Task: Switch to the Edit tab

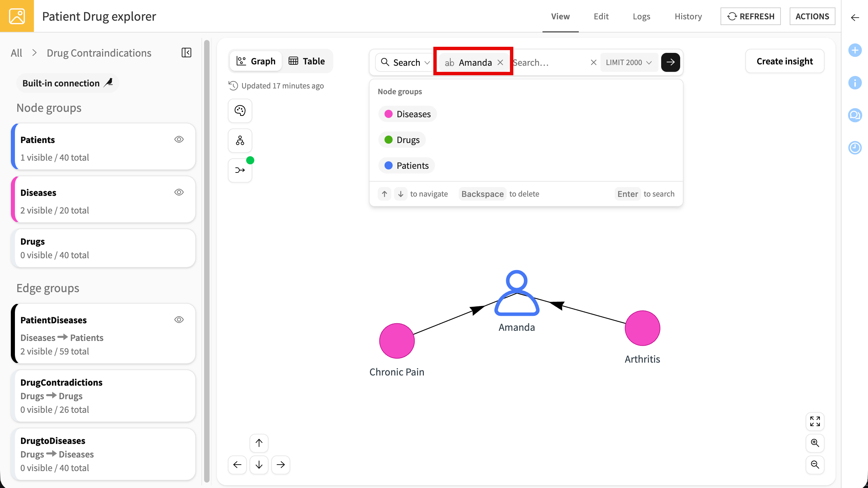Action: 601,16
